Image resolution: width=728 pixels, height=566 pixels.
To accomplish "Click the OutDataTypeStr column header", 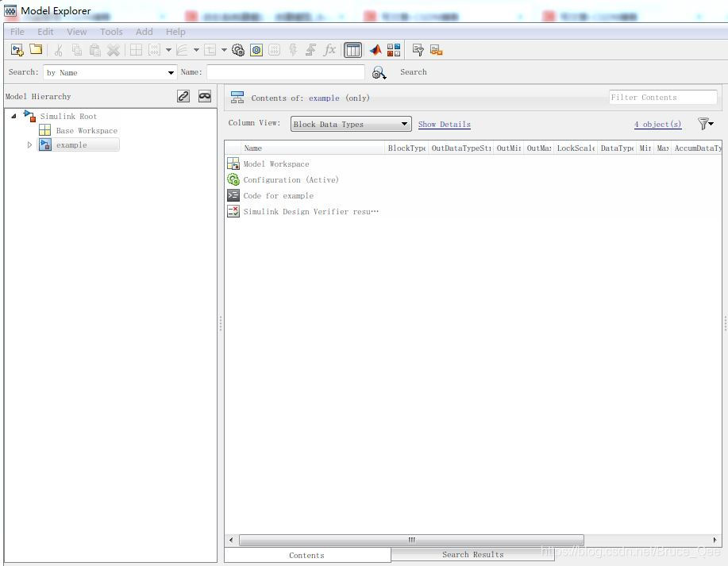I will click(461, 148).
